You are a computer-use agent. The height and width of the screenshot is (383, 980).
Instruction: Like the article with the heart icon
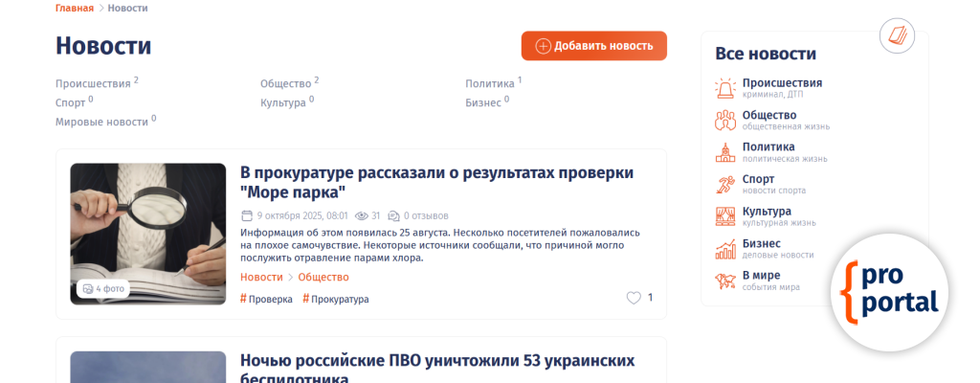point(634,298)
